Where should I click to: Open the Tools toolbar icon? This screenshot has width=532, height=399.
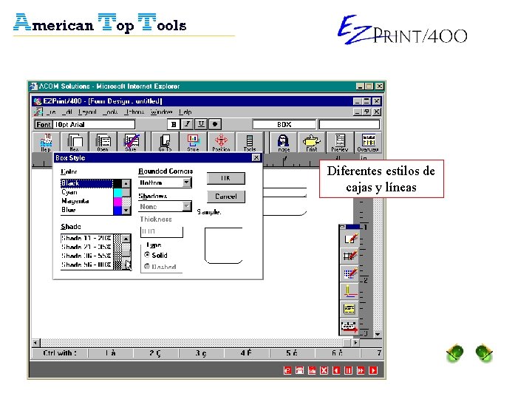click(250, 142)
